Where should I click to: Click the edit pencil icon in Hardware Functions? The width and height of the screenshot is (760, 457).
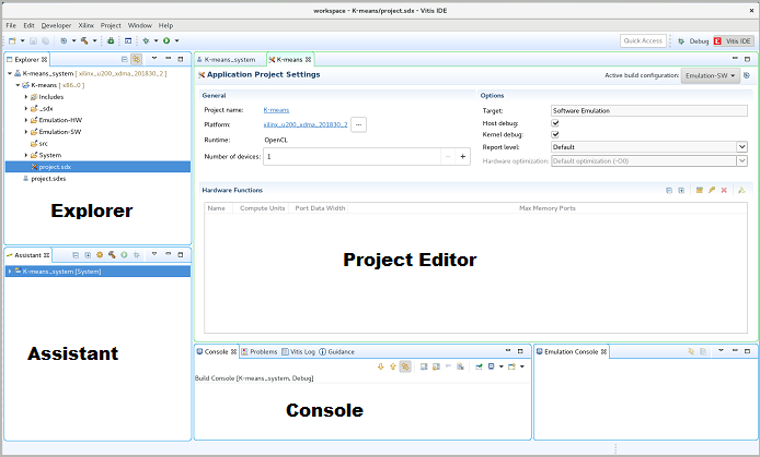pos(712,190)
